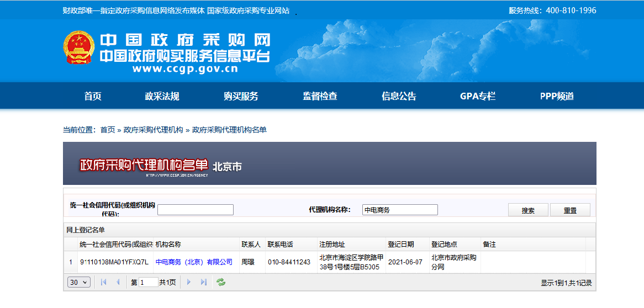The image size is (644, 308).
Task: Focus the 统一社会信用代码 input field
Action: click(x=196, y=210)
